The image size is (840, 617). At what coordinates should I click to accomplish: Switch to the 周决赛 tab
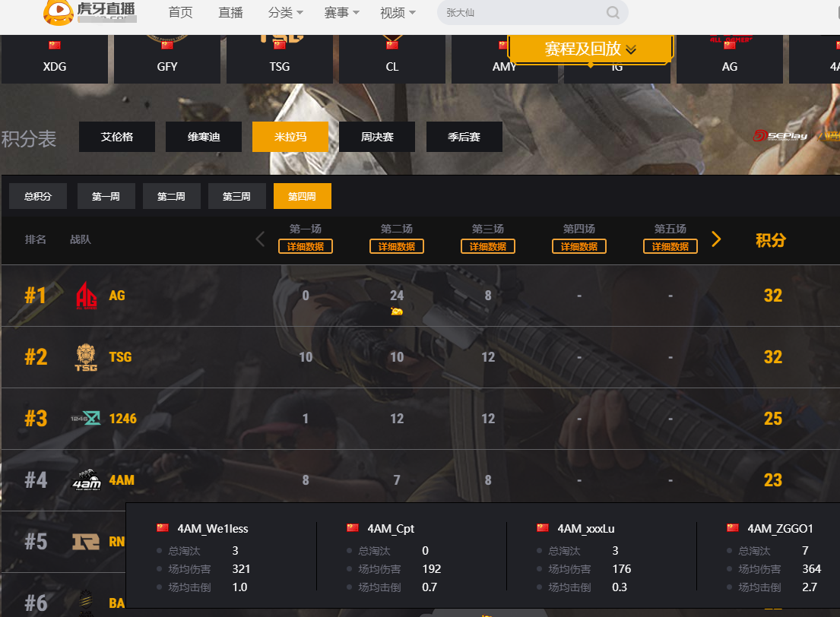(x=377, y=137)
